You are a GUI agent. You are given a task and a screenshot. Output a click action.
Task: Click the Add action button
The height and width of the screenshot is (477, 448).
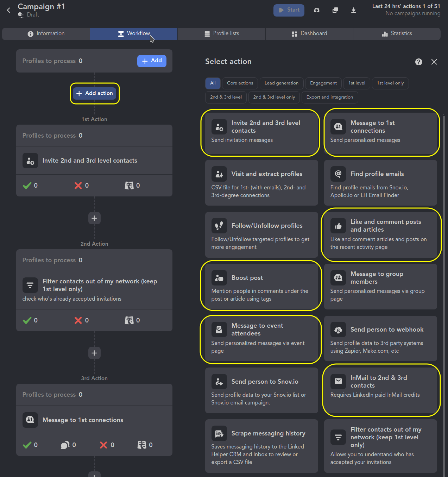95,93
